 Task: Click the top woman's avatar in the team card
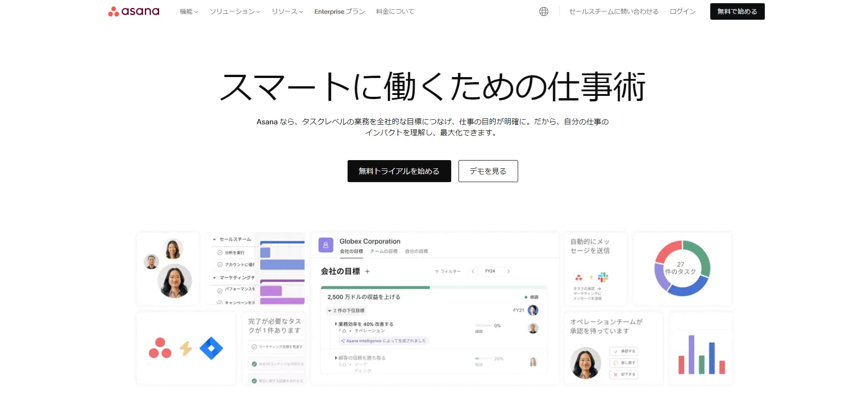[x=173, y=249]
